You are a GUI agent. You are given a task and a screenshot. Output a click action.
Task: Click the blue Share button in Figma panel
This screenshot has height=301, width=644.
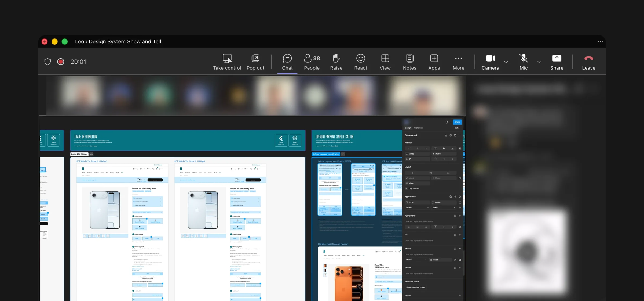coord(457,122)
